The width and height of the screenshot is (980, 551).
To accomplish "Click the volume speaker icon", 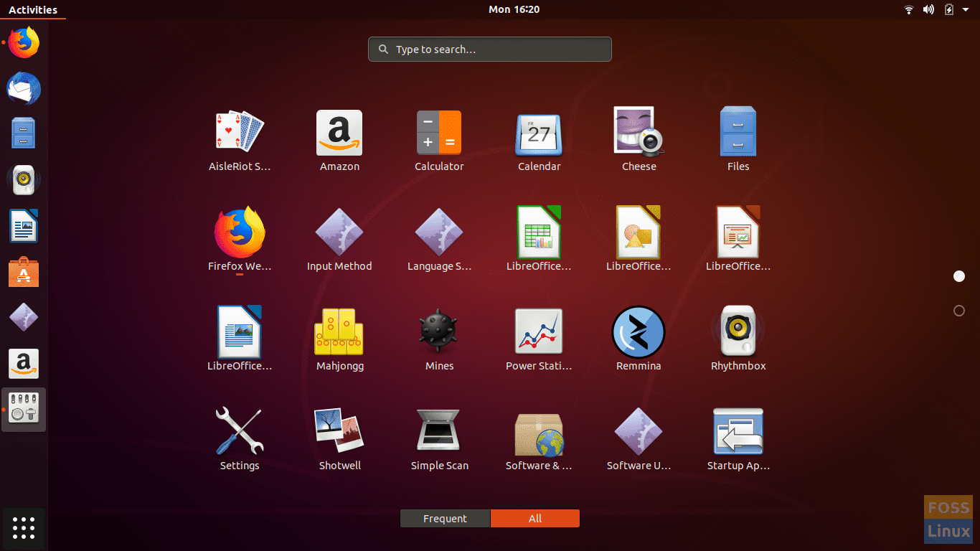I will coord(928,9).
